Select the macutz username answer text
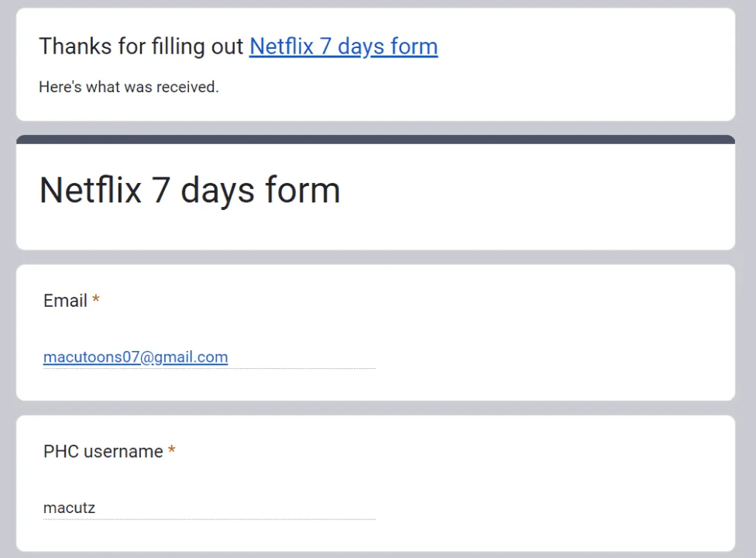 [70, 508]
